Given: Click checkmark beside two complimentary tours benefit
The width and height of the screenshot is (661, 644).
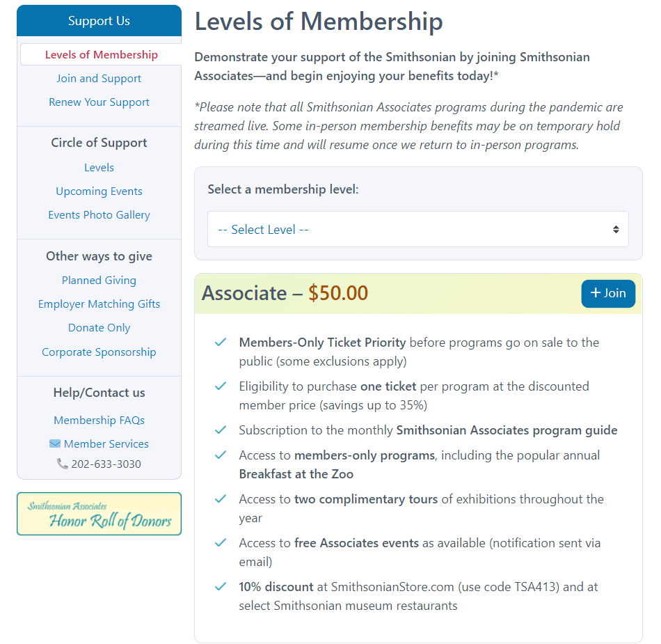Looking at the screenshot, I should [x=221, y=499].
